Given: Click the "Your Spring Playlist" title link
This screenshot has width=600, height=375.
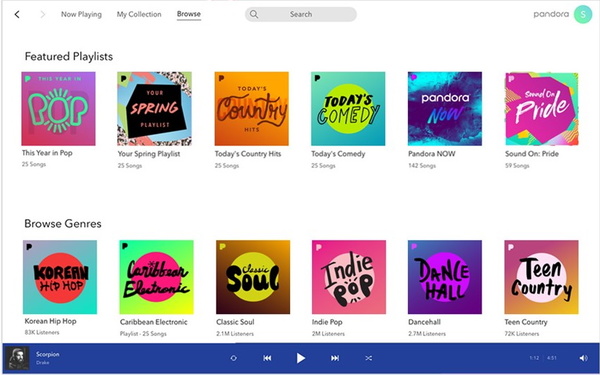Looking at the screenshot, I should click(149, 154).
